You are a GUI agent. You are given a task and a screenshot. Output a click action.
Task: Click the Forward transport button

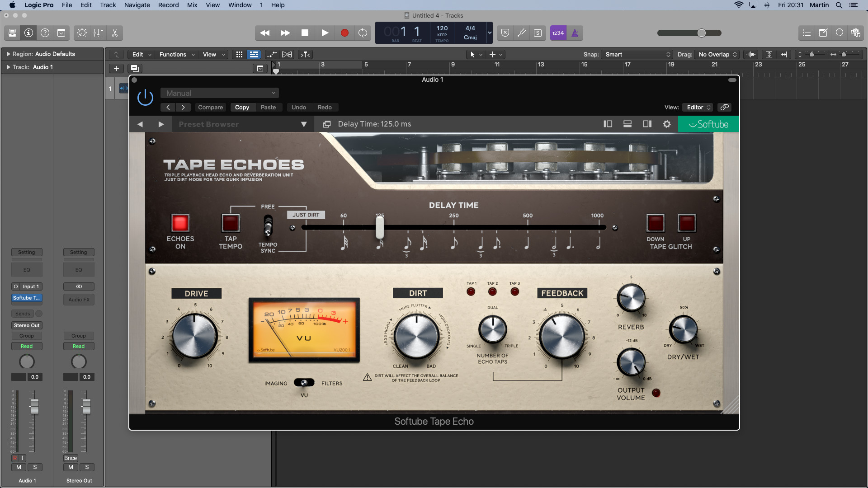click(x=285, y=33)
